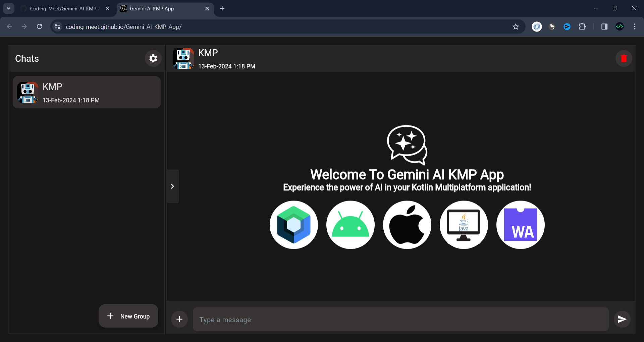Click the green code profile avatar icon
The width and height of the screenshot is (644, 342).
pyautogui.click(x=620, y=26)
